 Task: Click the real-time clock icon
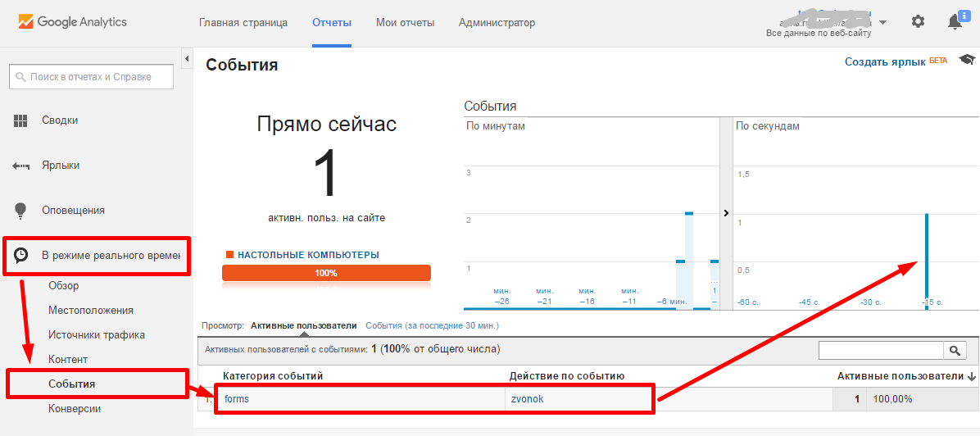point(20,255)
